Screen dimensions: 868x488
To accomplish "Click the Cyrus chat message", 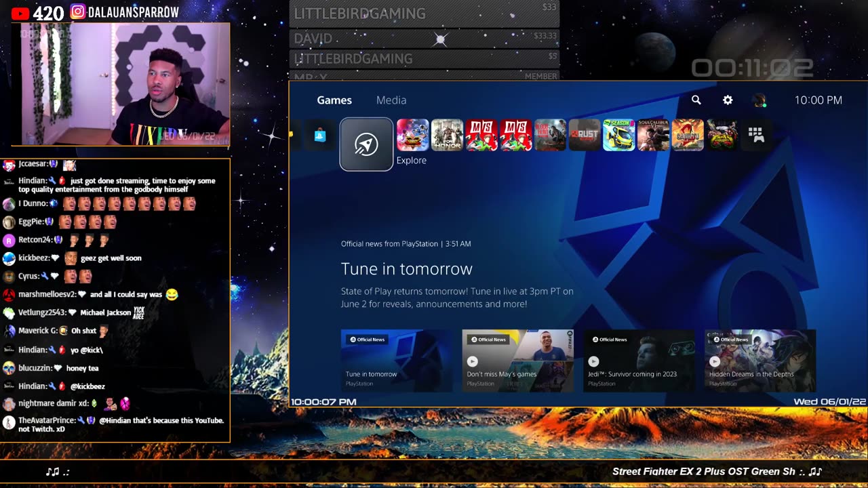I will pyautogui.click(x=48, y=277).
